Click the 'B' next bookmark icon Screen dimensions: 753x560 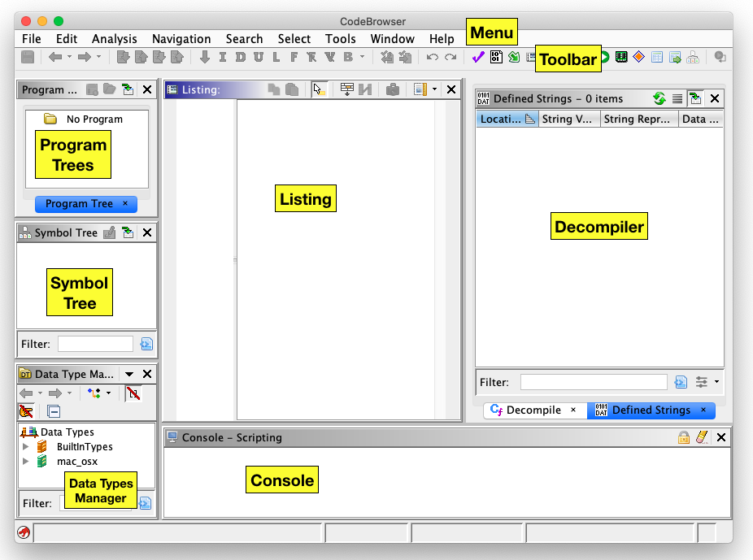tap(348, 57)
